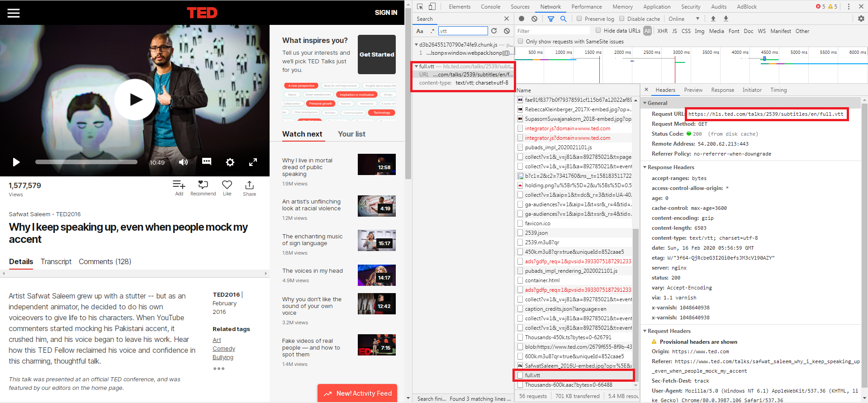Switch video to fullscreen
868x403 pixels.
253,162
